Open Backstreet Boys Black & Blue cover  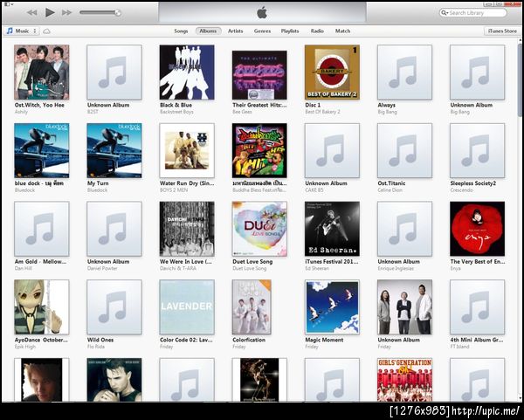[x=187, y=72]
